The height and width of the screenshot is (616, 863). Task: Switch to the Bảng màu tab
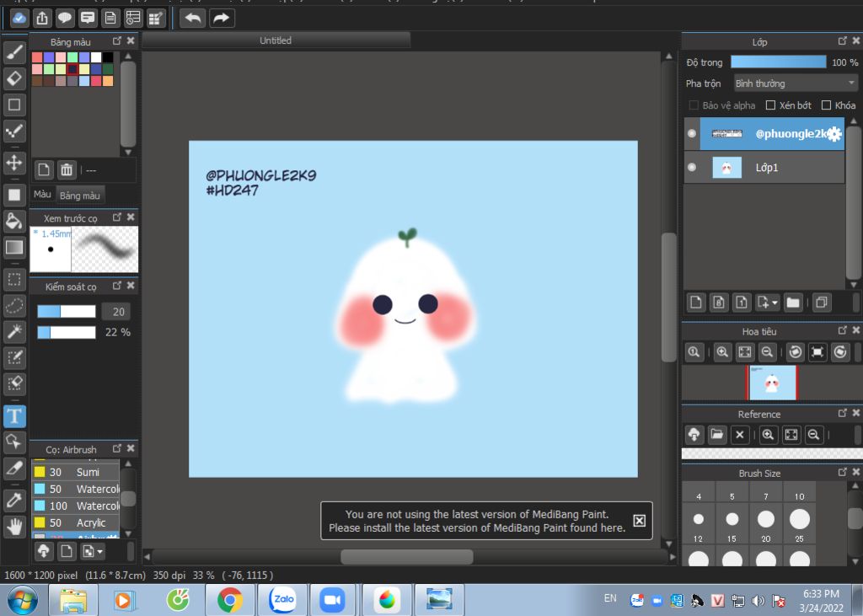click(80, 196)
